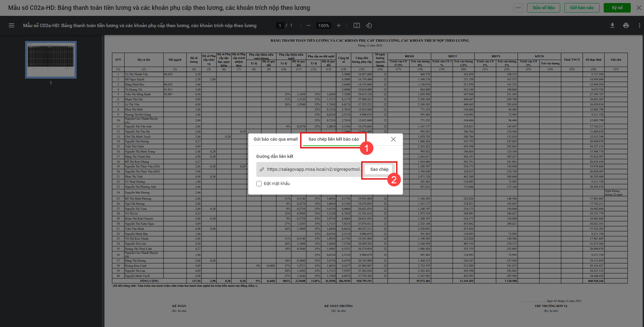The height and width of the screenshot is (327, 644).
Task: Switch to Gửi báo cáo qua email tab
Action: (x=275, y=139)
